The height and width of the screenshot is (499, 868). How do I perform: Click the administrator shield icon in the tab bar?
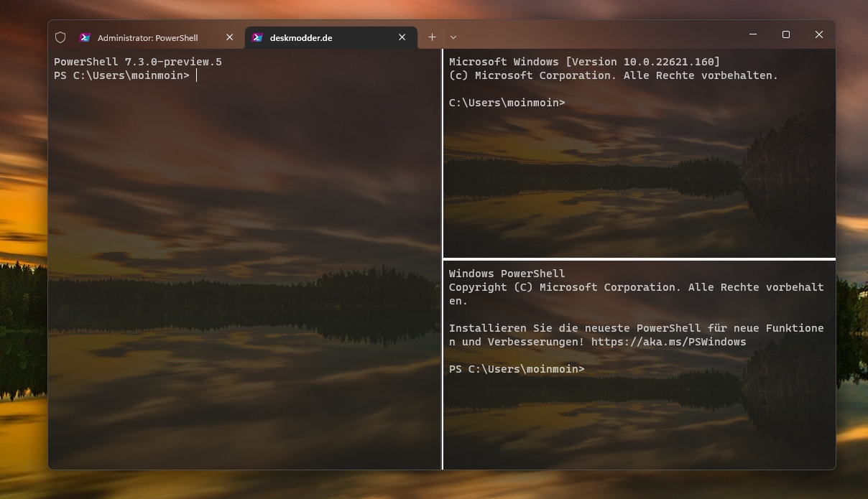coord(60,37)
